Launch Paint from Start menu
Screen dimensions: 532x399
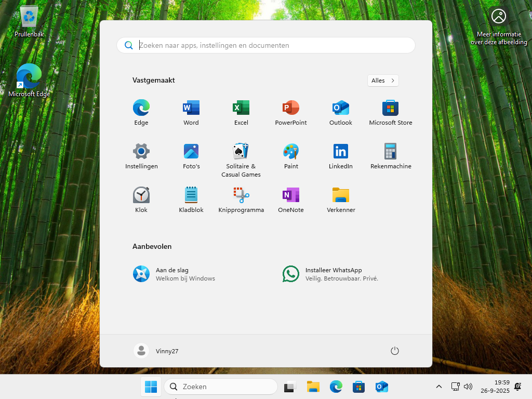tap(291, 156)
